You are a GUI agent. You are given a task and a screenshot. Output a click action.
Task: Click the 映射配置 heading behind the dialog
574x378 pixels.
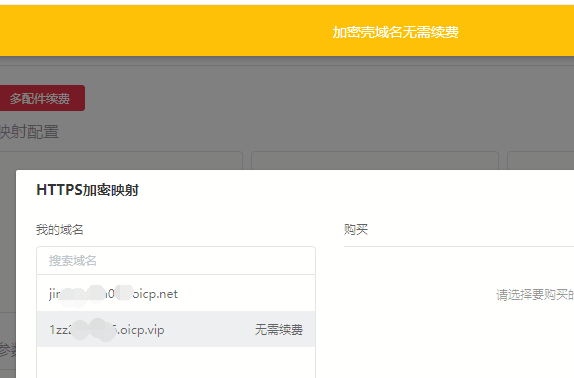pyautogui.click(x=29, y=132)
